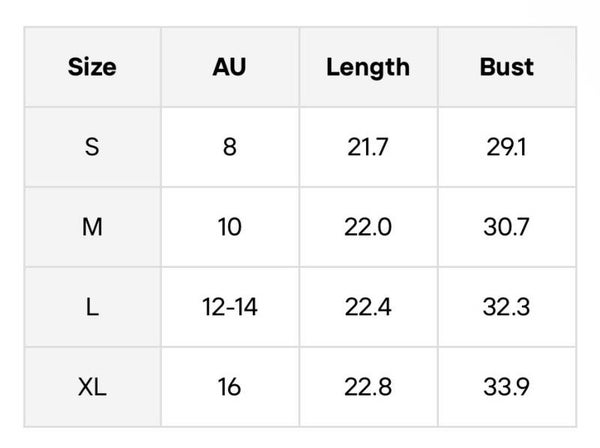Screen dimensions: 600x448
Task: Select the 22.8 length value
Action: click(368, 386)
